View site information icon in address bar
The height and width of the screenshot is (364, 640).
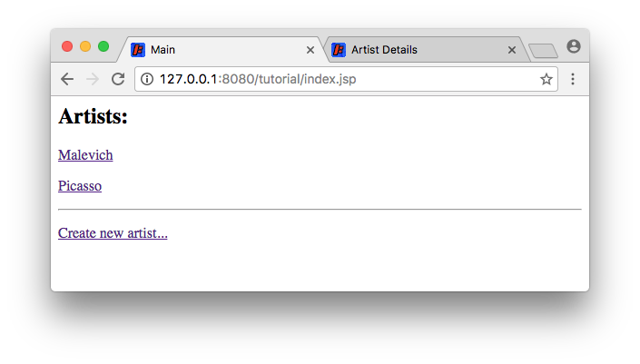147,79
